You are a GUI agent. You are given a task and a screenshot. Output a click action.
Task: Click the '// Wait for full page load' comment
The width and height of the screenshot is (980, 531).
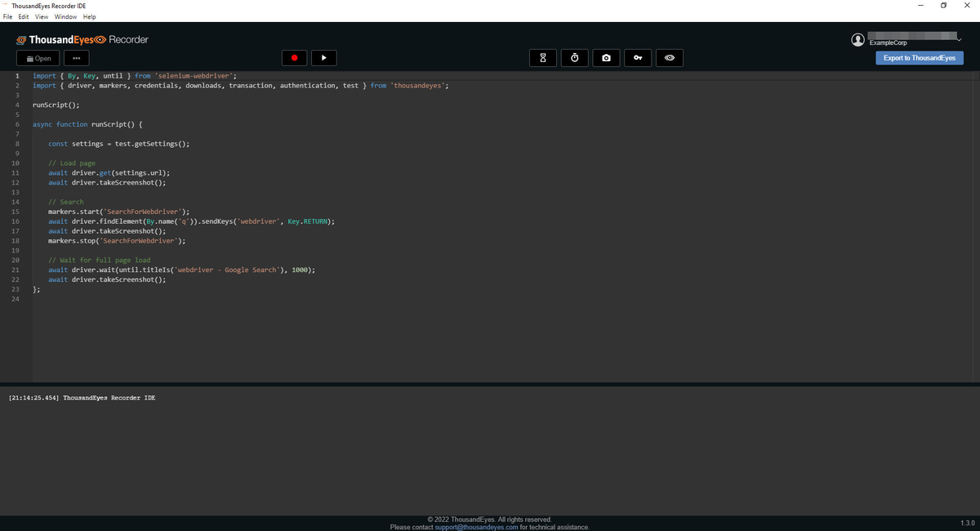[x=99, y=261]
